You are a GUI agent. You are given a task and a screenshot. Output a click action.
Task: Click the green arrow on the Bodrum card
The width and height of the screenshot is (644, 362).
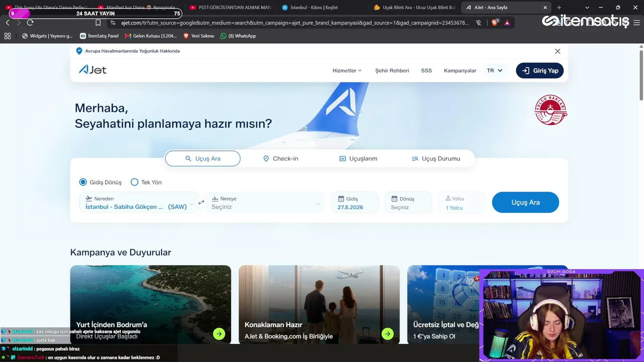(x=219, y=333)
